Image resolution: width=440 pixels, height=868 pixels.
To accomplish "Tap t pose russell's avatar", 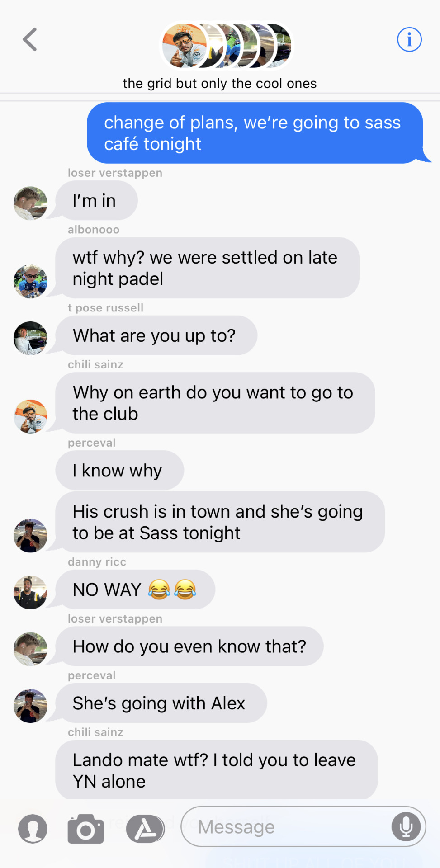I will (30, 338).
